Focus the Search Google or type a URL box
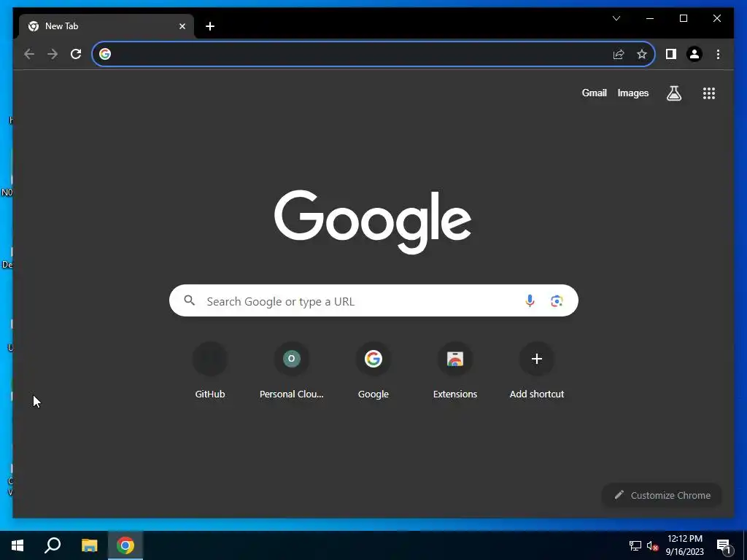The width and height of the screenshot is (747, 560). click(x=373, y=300)
